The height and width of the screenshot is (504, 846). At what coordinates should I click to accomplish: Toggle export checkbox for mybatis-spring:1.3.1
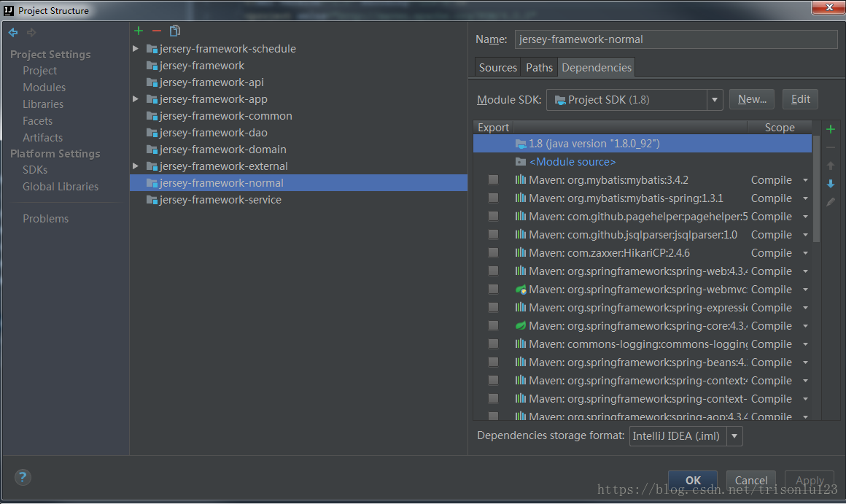(493, 198)
